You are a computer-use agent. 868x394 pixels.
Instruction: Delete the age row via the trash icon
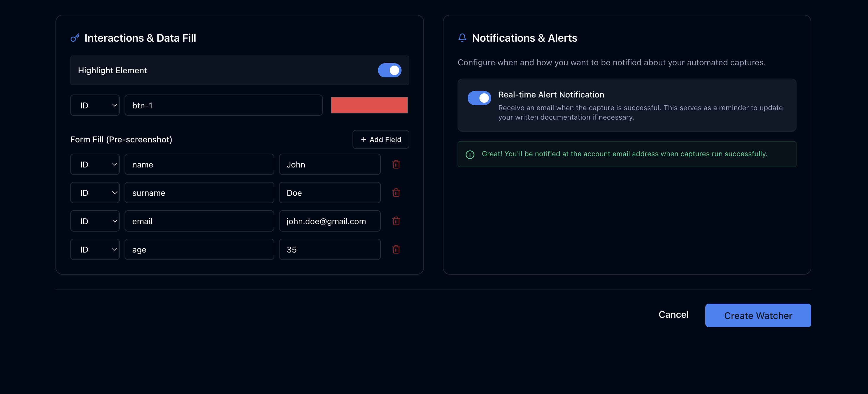coord(397,249)
